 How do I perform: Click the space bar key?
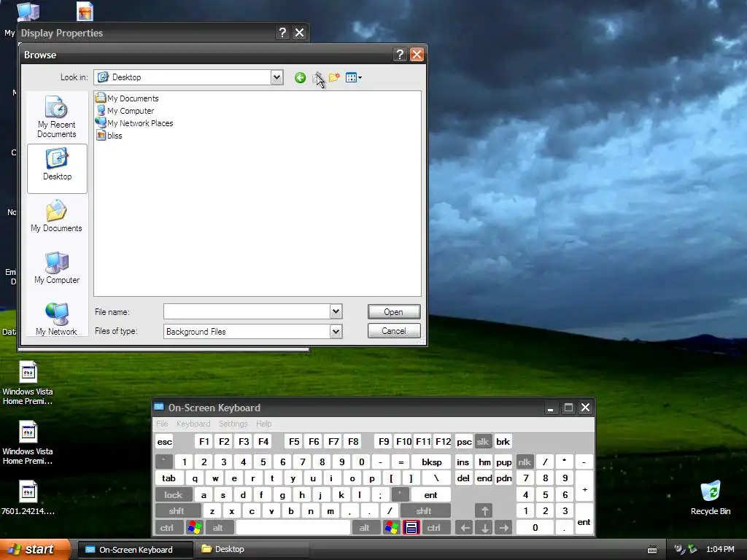[293, 528]
